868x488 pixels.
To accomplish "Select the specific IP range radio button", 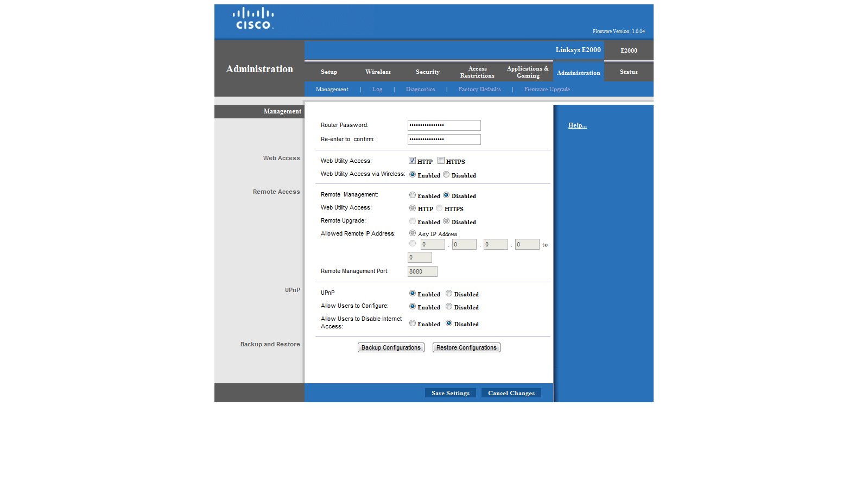I will click(x=413, y=244).
